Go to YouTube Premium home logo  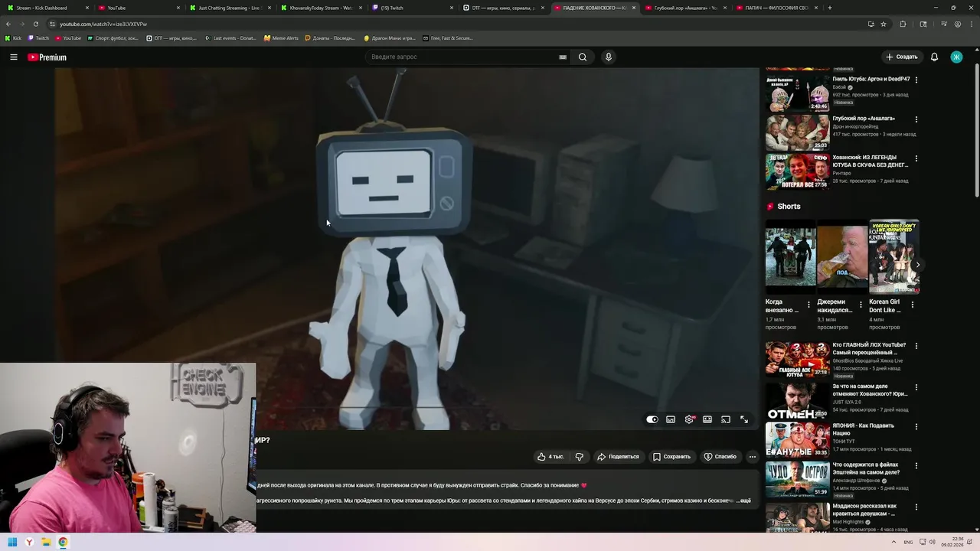[47, 57]
